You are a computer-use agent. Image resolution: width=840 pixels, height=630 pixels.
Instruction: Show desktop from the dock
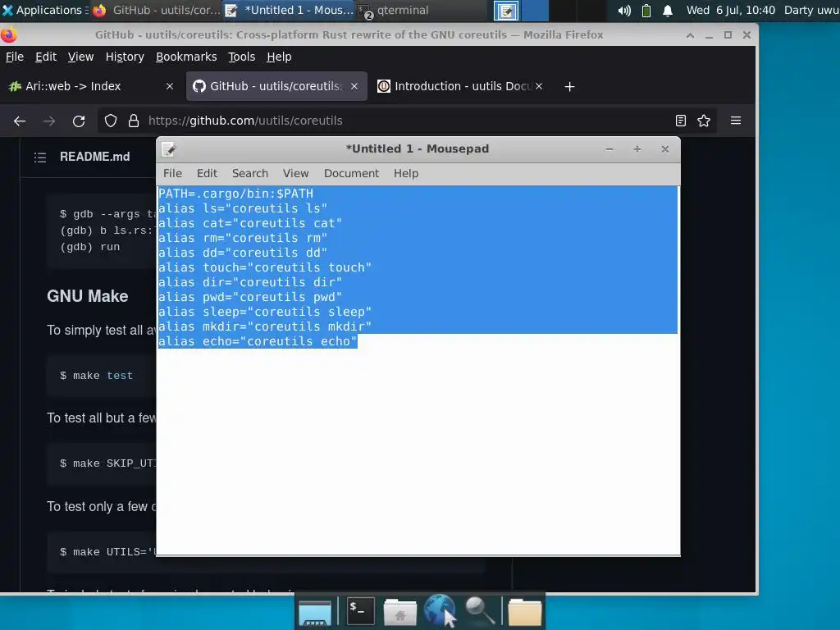pos(315,612)
